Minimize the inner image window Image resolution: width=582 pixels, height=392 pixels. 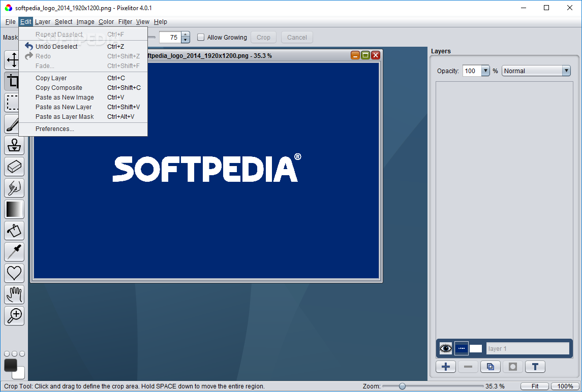click(x=355, y=55)
